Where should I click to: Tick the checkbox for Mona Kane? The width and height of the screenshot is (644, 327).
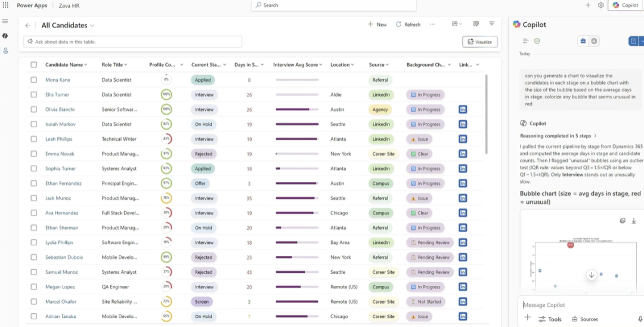coord(33,80)
